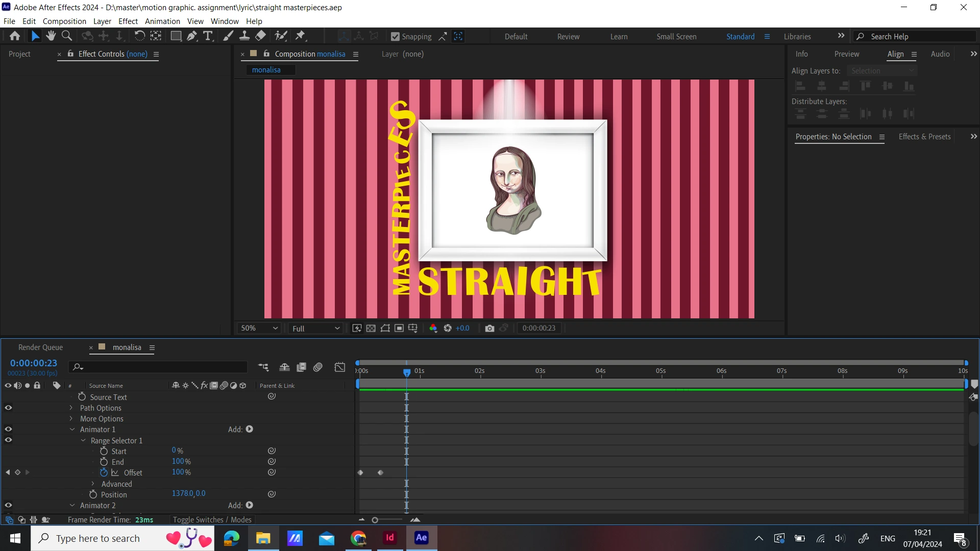Image resolution: width=980 pixels, height=551 pixels.
Task: Open the Composition Mini-Flowchart icon
Action: tap(263, 367)
